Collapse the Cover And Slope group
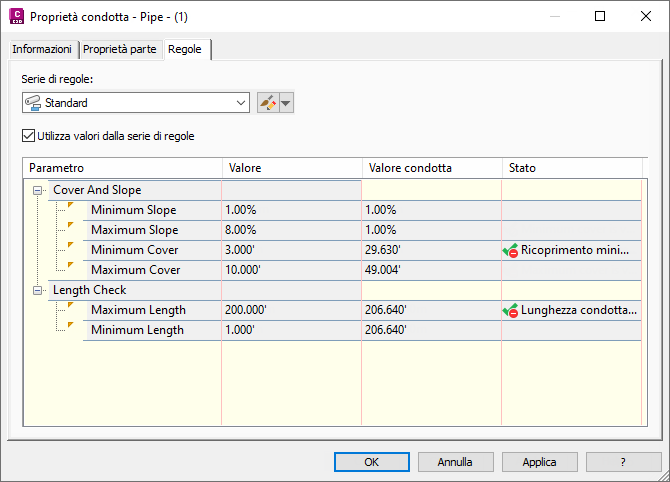 point(38,190)
